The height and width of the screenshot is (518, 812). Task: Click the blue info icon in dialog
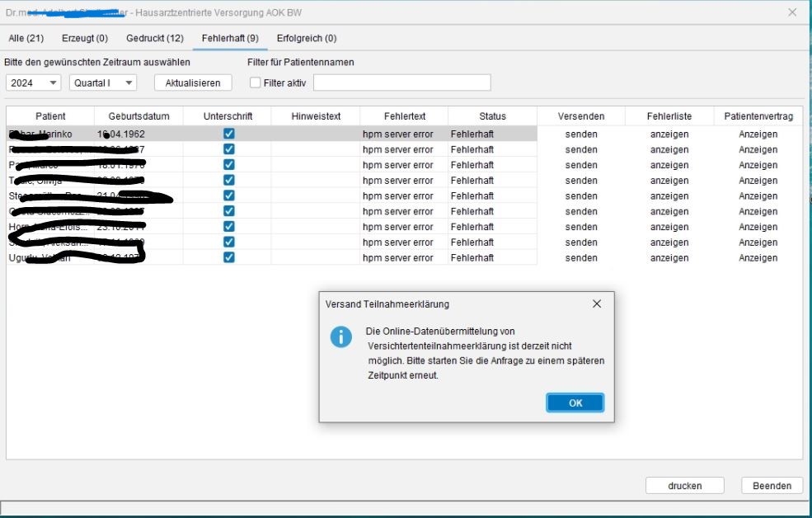pos(341,337)
